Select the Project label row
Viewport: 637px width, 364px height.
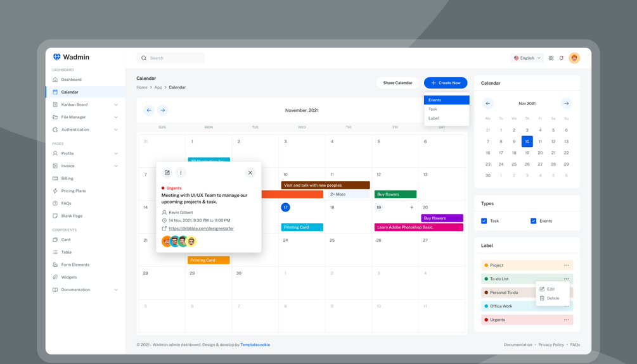pyautogui.click(x=527, y=265)
